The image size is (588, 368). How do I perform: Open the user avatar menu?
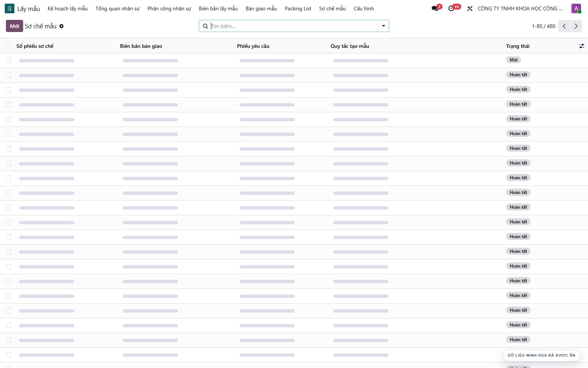tap(576, 8)
